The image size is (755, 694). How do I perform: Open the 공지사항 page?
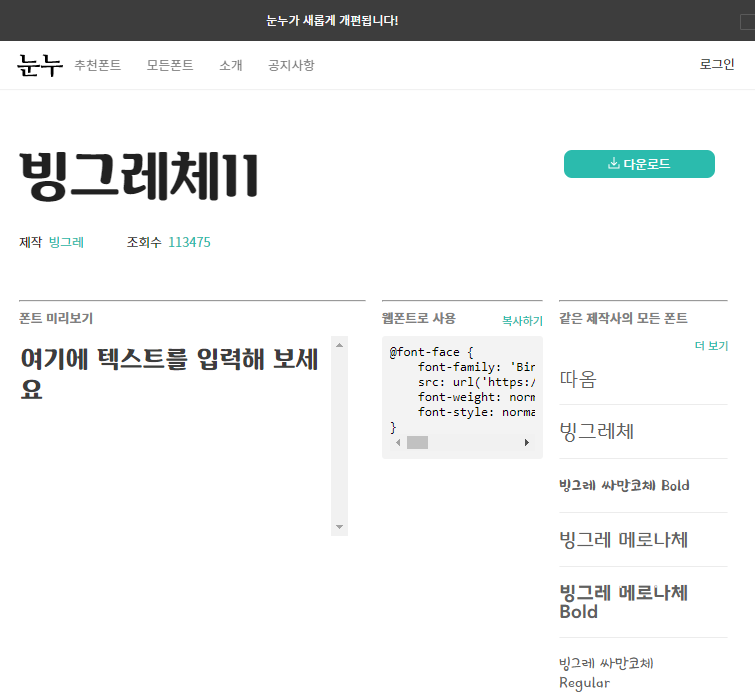point(291,65)
